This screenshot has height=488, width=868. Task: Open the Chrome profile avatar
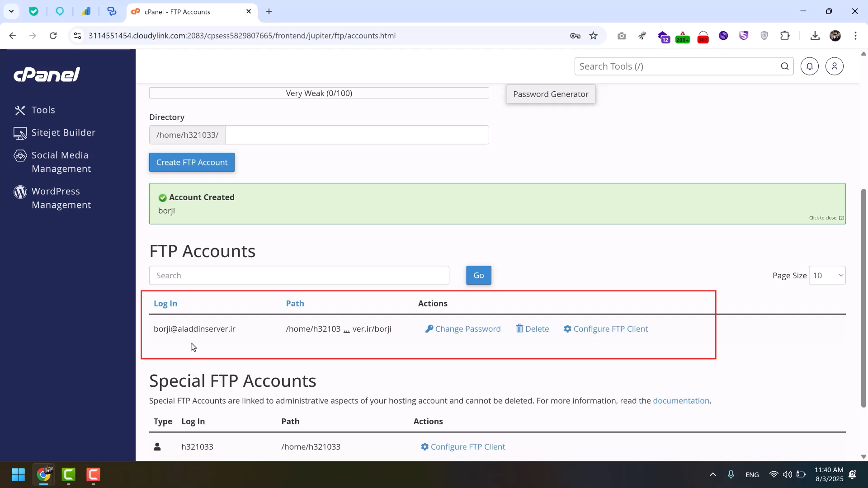[x=835, y=36]
